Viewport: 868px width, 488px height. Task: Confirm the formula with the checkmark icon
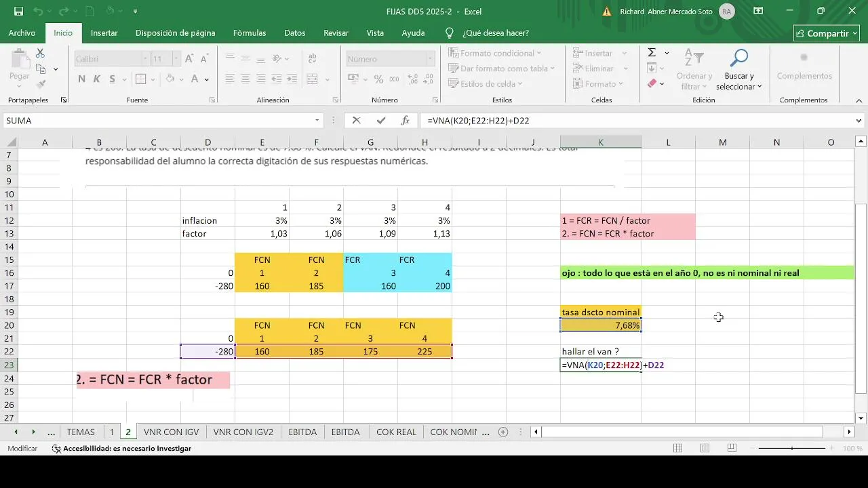380,121
